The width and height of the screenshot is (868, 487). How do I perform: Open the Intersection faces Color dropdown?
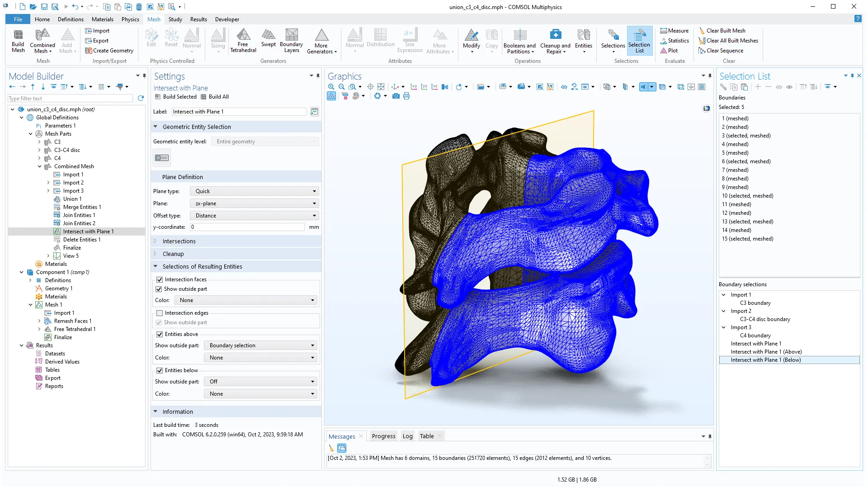(x=246, y=300)
